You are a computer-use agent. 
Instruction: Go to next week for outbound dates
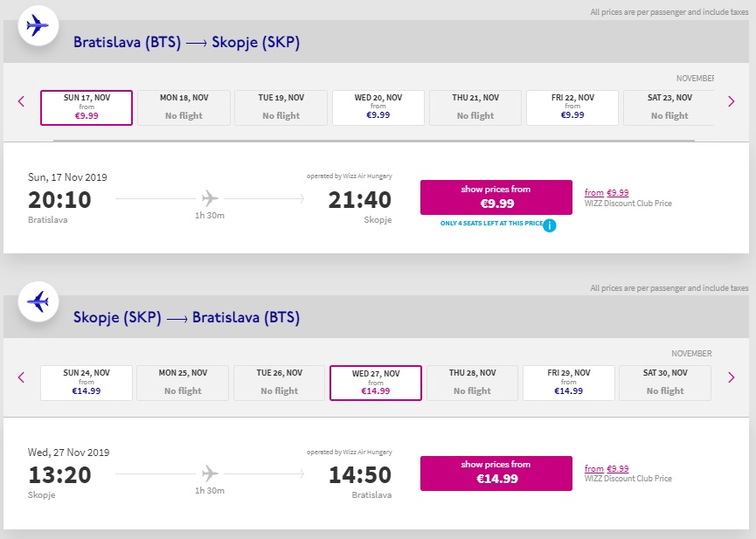[732, 101]
